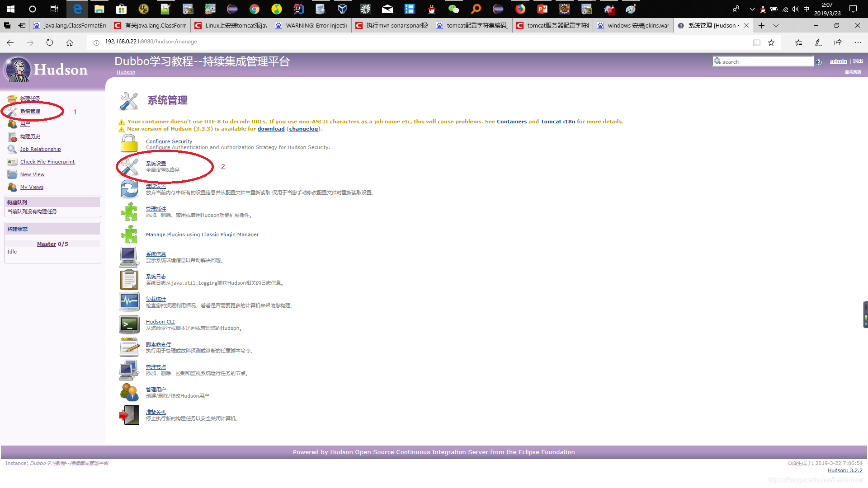This screenshot has height=488, width=868.
Task: Click the 新建任务 sidebar icon
Action: pyautogui.click(x=12, y=99)
